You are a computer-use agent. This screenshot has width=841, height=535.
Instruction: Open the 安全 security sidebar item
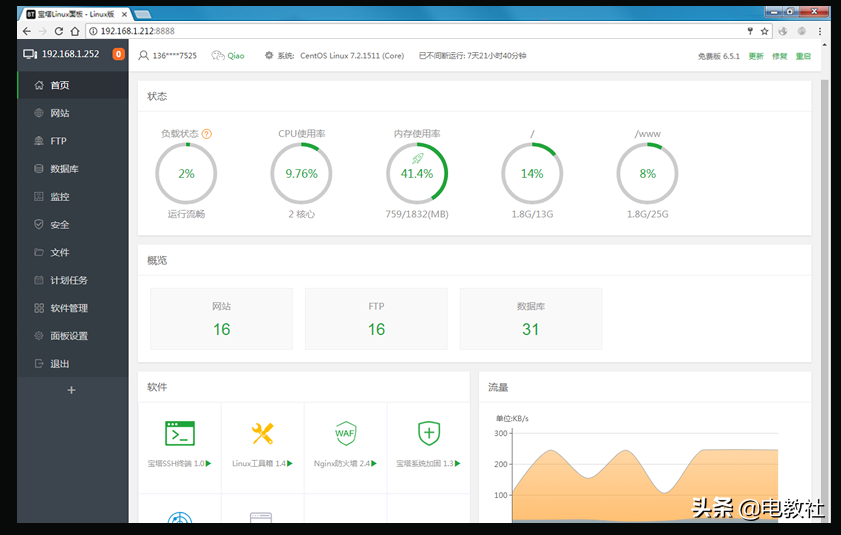pyautogui.click(x=73, y=225)
